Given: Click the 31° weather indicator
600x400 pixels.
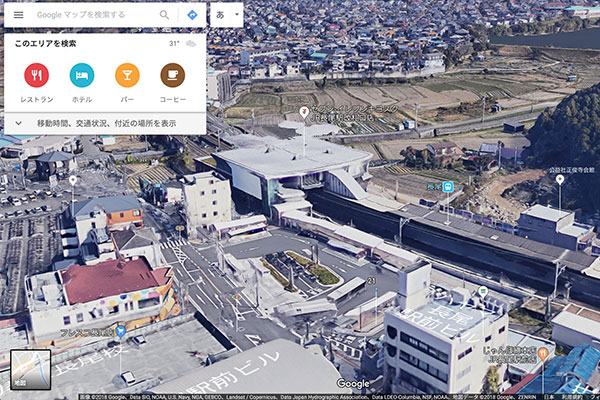Looking at the screenshot, I should (181, 44).
